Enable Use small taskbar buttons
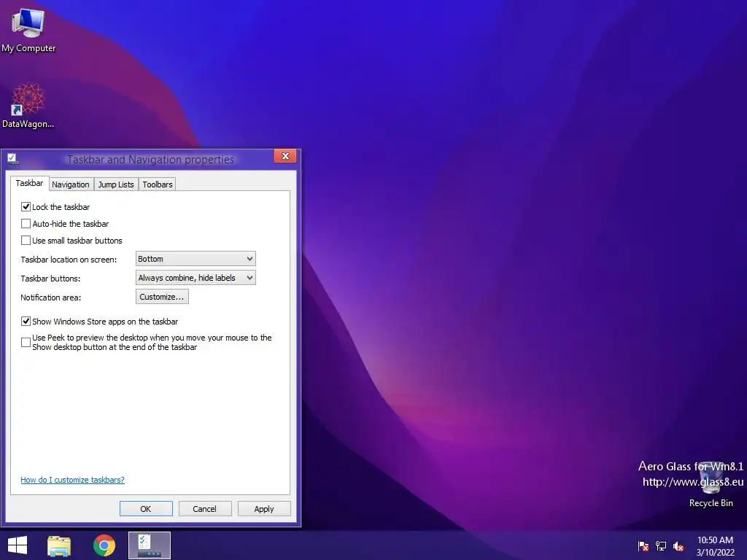The width and height of the screenshot is (747, 560). tap(26, 240)
